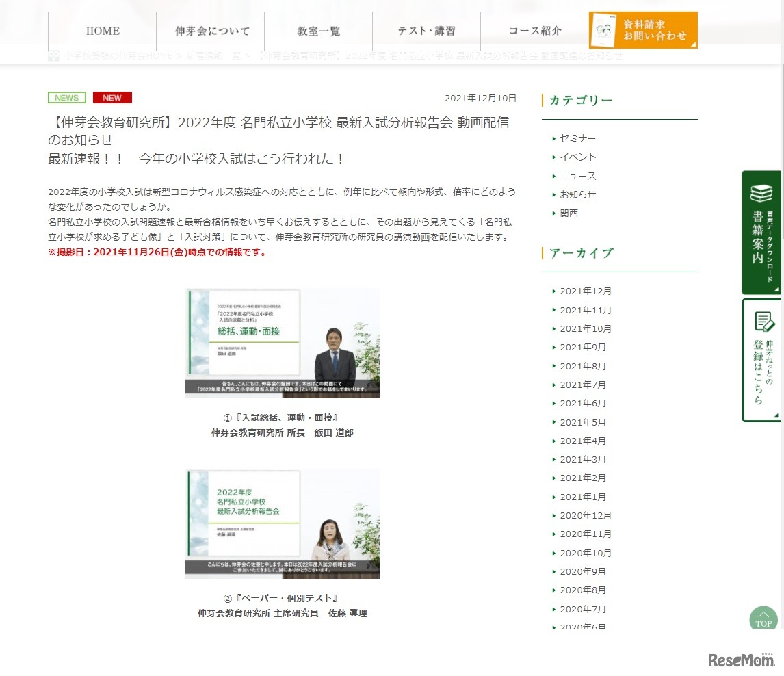Open the 伸芽会について menu item
This screenshot has width=784, height=676.
point(211,31)
